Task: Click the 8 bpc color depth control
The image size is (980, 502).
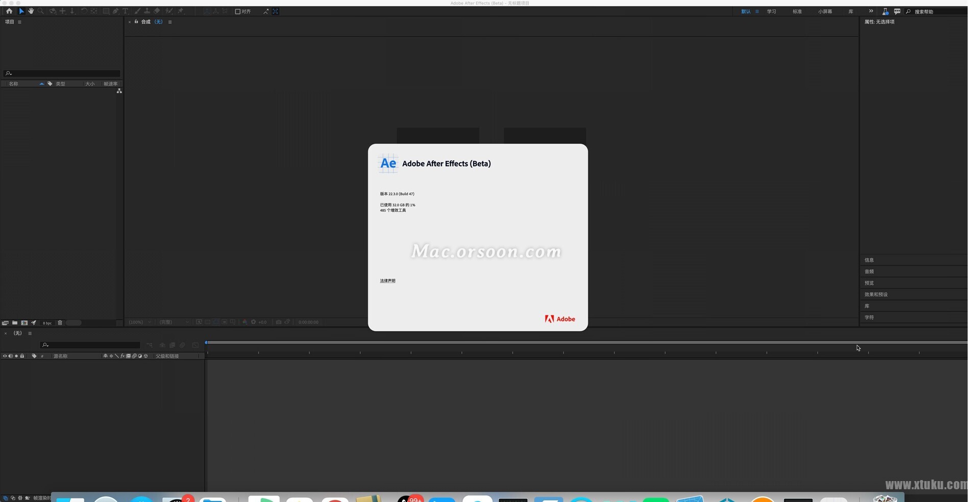Action: (46, 322)
